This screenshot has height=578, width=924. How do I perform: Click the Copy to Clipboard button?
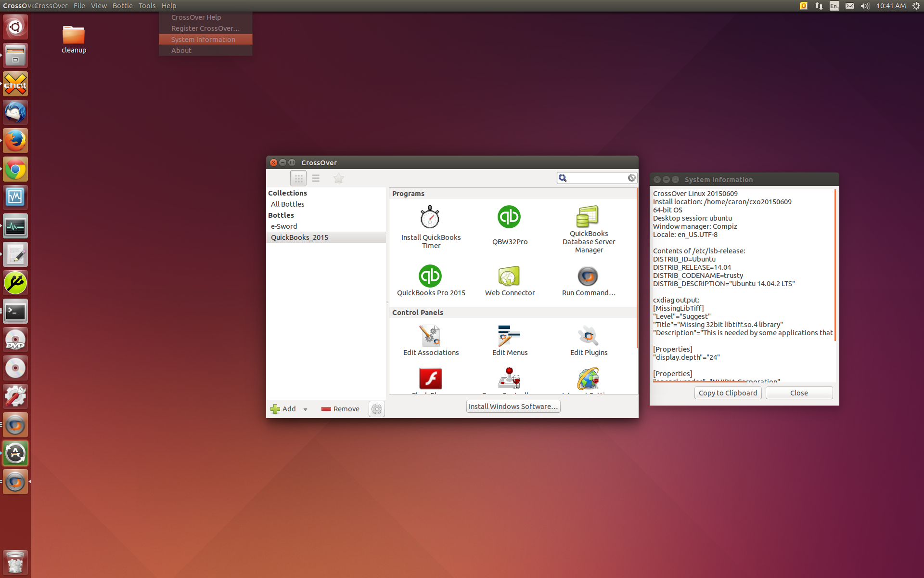pos(728,392)
